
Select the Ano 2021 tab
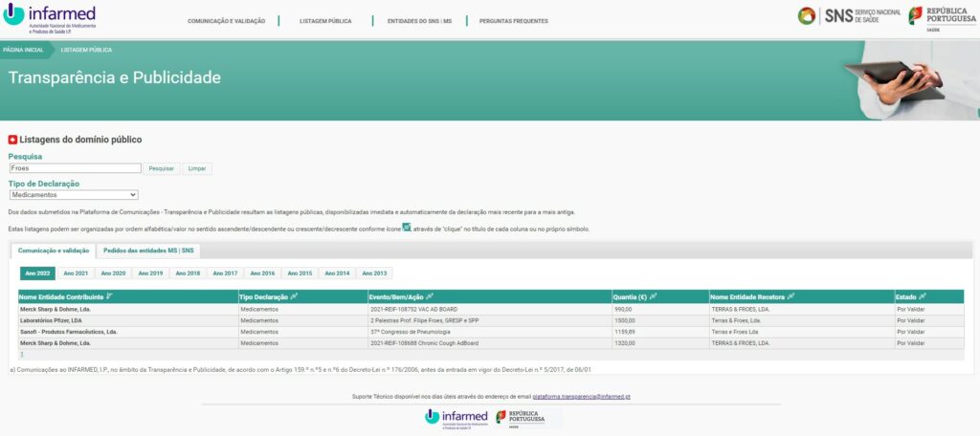[x=76, y=273]
